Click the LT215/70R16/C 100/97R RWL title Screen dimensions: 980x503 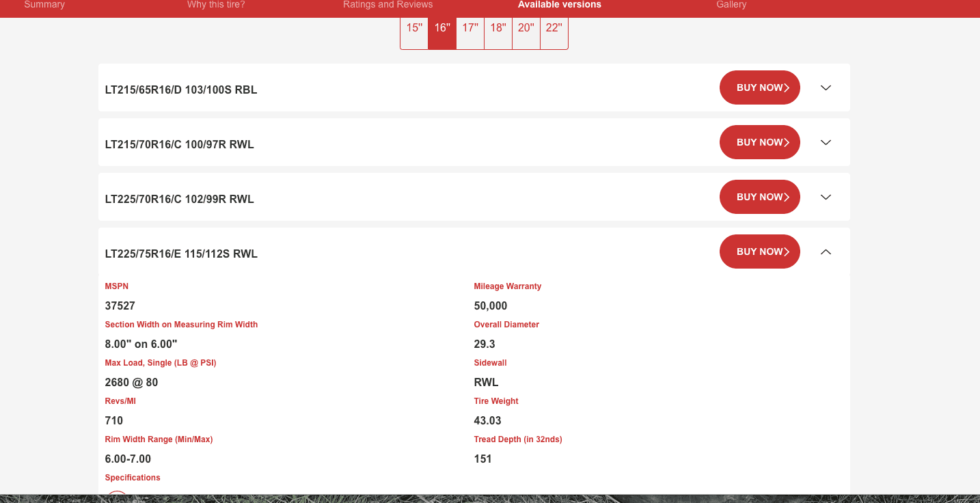coord(180,144)
